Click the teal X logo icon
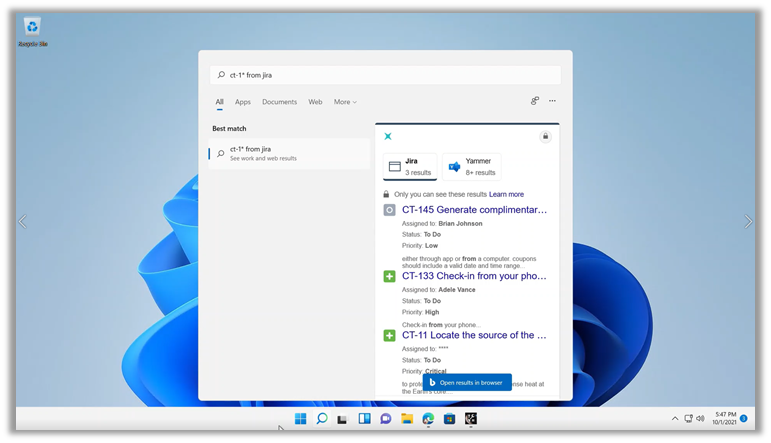This screenshot has height=443, width=771. click(x=388, y=136)
